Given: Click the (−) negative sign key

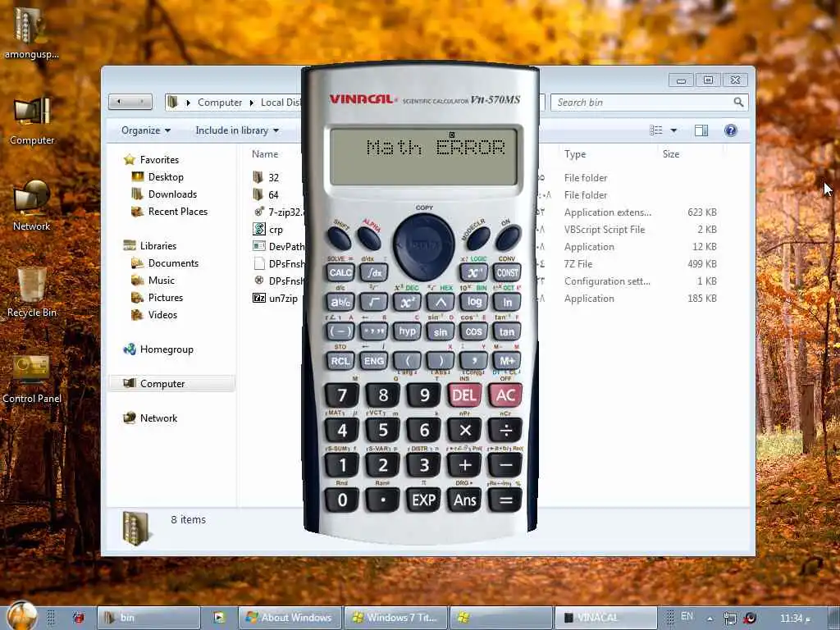Looking at the screenshot, I should [340, 331].
